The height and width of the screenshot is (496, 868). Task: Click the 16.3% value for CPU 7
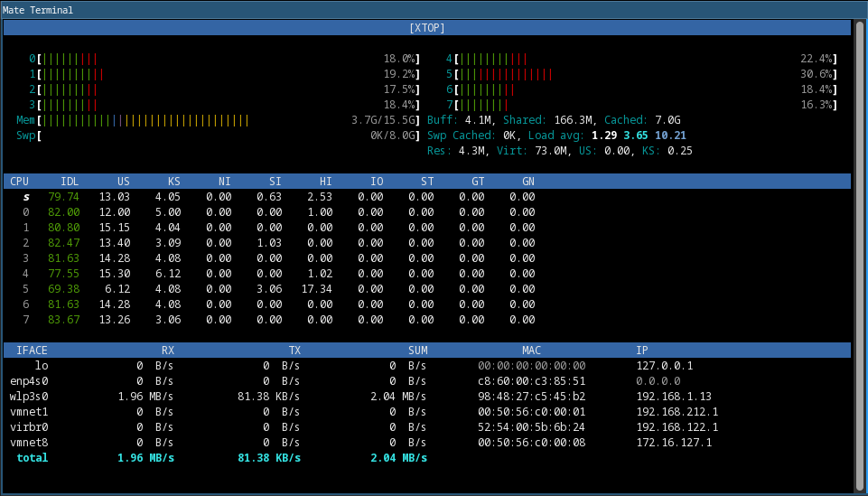[817, 105]
